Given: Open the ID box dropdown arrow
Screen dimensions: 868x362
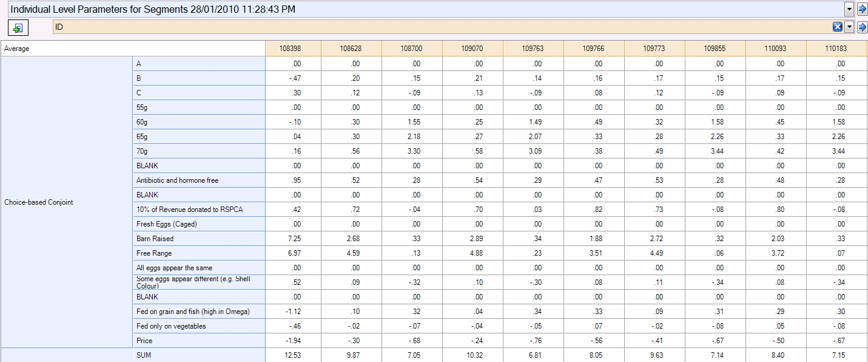Looking at the screenshot, I should click(x=849, y=27).
